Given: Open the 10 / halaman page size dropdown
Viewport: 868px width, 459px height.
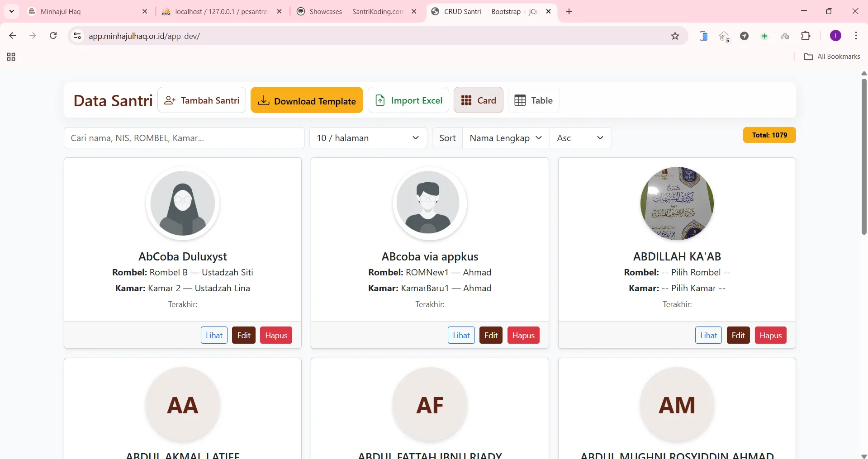Looking at the screenshot, I should 368,137.
